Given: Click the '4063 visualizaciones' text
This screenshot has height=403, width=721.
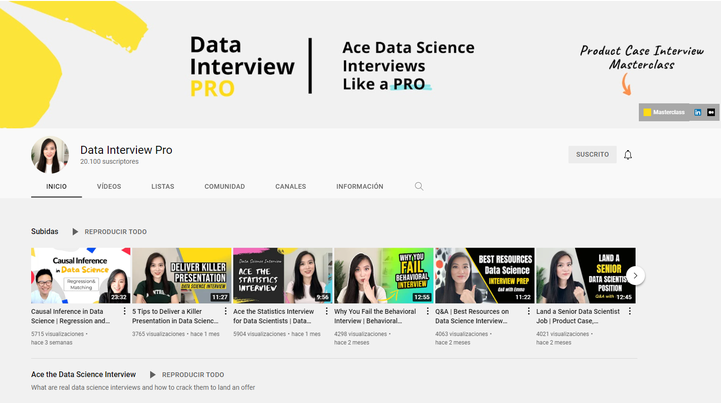Looking at the screenshot, I should (461, 334).
